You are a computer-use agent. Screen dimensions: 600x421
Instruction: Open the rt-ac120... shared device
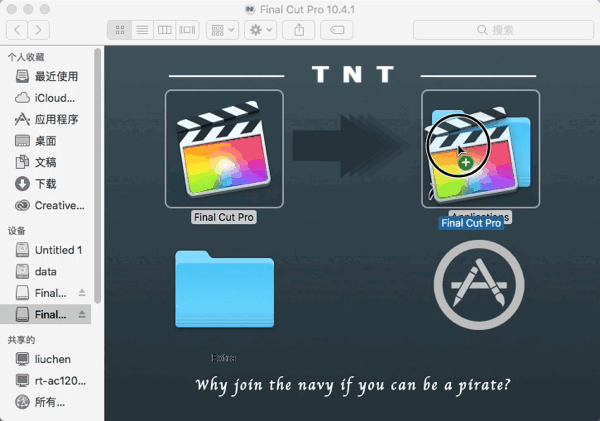click(47, 380)
